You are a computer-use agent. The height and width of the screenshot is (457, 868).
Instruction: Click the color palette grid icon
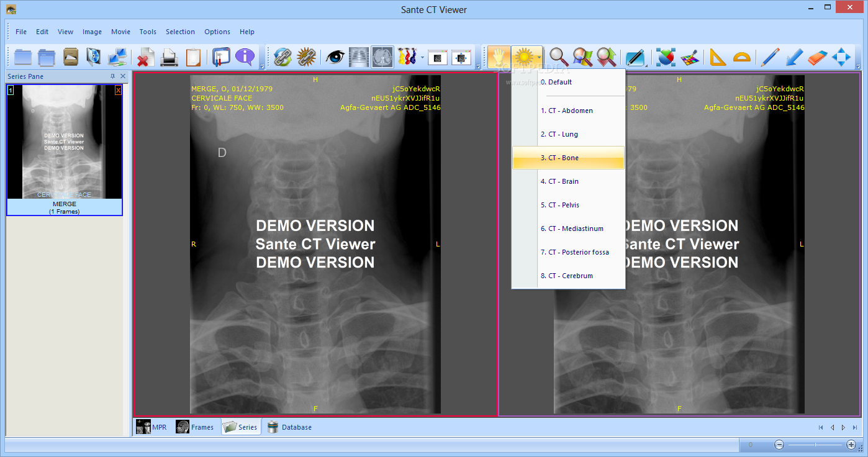pos(689,57)
